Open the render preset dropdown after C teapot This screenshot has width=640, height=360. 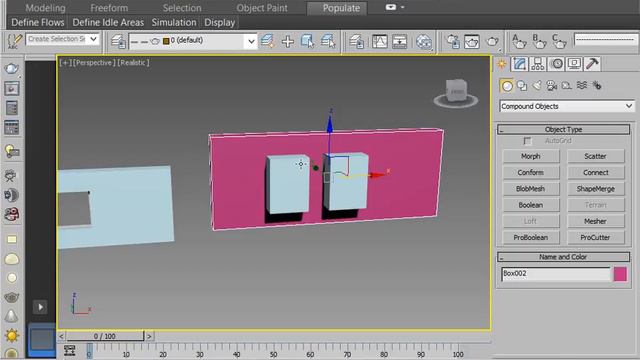(x=606, y=40)
